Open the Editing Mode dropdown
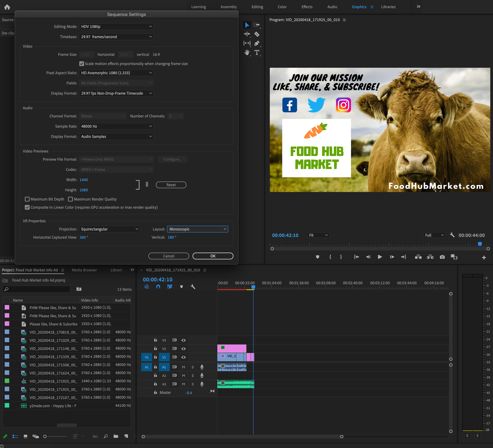This screenshot has height=448, width=493. 116,26
